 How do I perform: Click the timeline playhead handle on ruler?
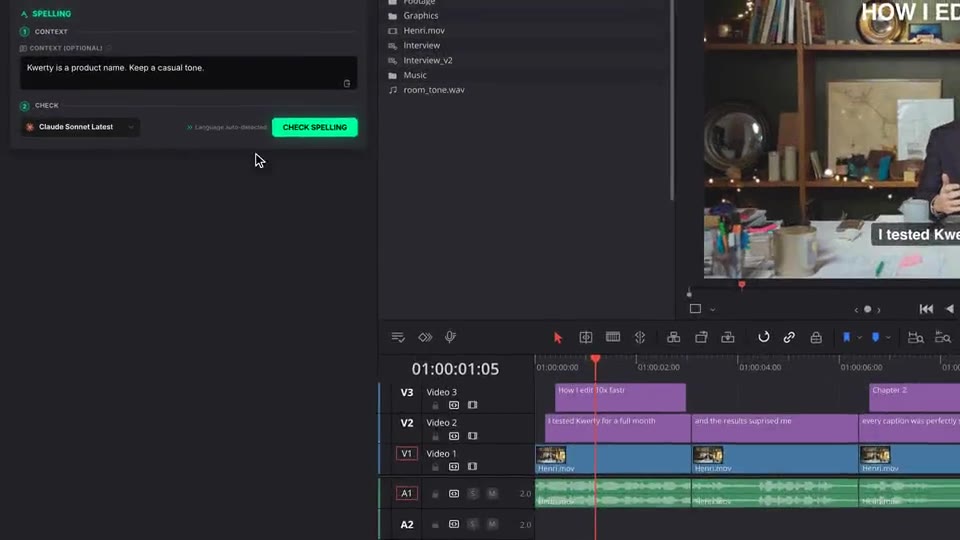(x=596, y=359)
